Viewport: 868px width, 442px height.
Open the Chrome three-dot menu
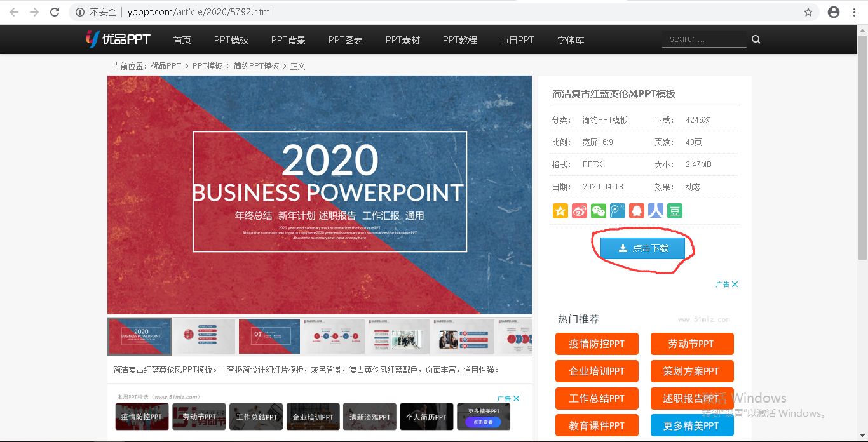pyautogui.click(x=855, y=12)
